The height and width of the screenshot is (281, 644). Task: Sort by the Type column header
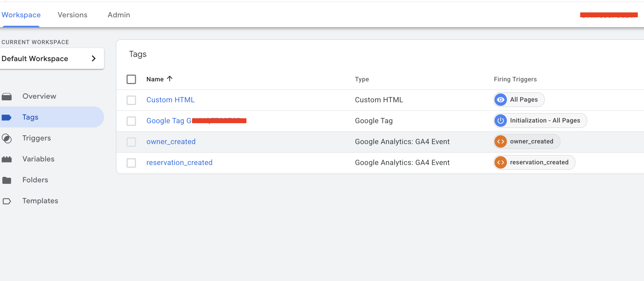tap(362, 79)
